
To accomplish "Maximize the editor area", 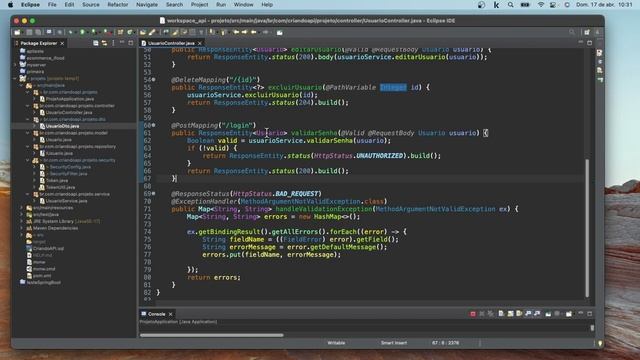I will click(x=590, y=42).
